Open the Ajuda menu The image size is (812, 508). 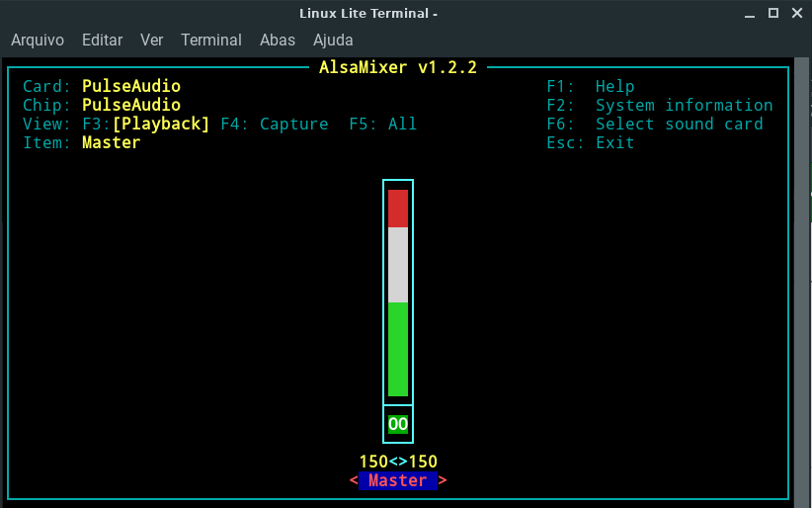(x=333, y=40)
